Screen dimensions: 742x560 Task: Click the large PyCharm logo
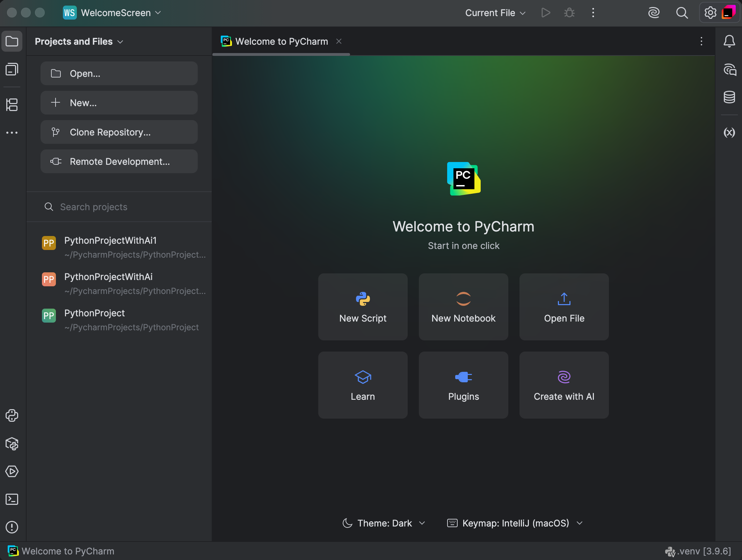(464, 178)
